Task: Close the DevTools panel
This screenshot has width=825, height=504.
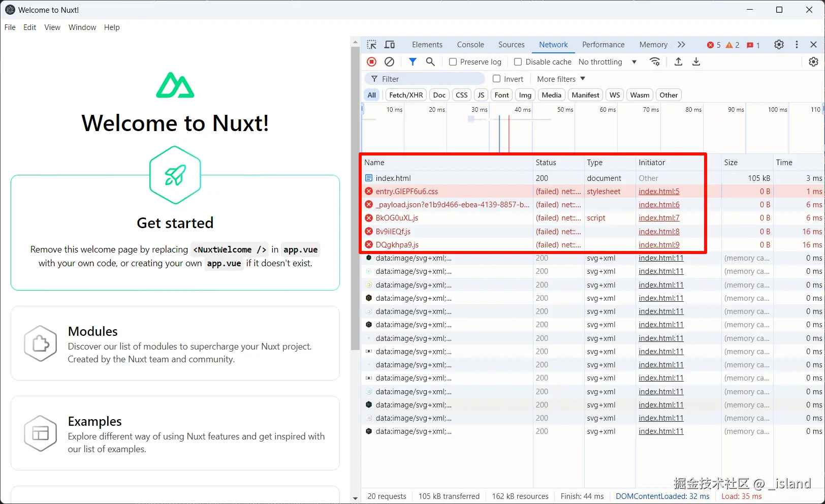Action: coord(813,45)
